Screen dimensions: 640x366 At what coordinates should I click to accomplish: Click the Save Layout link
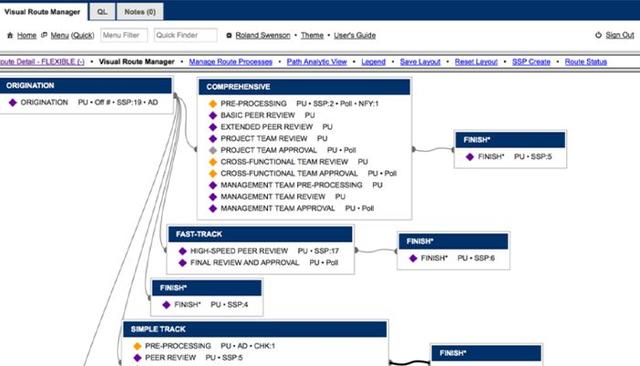click(x=420, y=62)
